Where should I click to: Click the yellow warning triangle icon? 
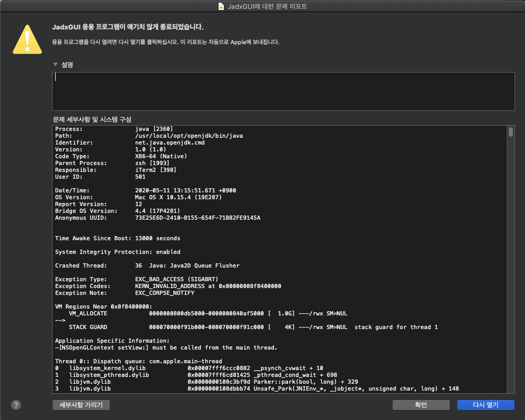[x=27, y=39]
